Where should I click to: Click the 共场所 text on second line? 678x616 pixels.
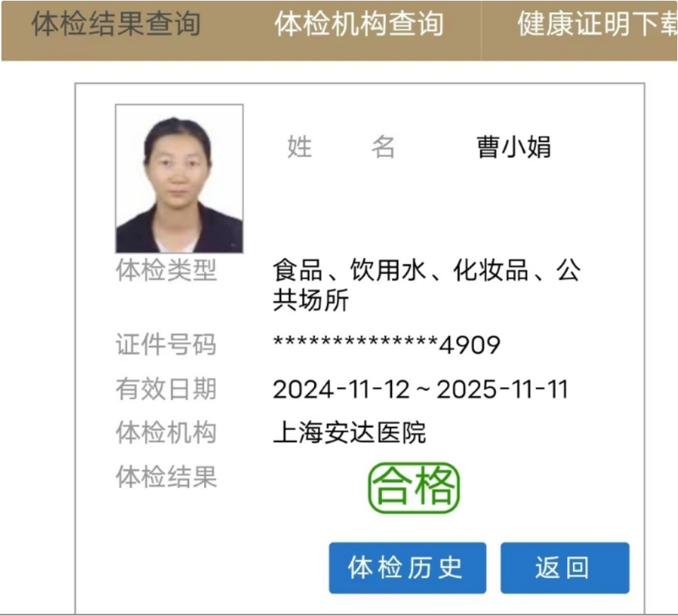[311, 300]
